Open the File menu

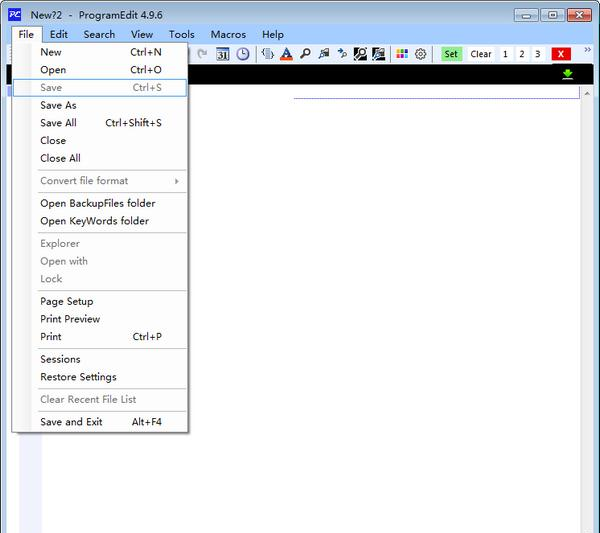tap(26, 34)
